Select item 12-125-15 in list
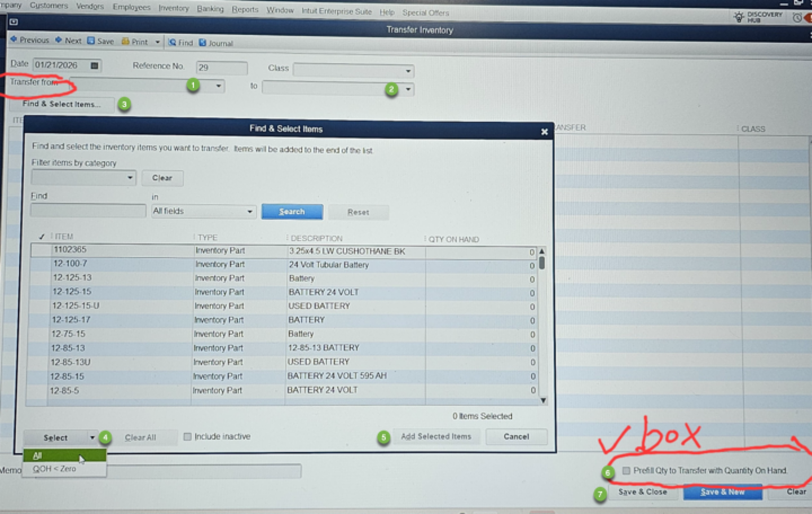Image resolution: width=812 pixels, height=514 pixels. click(x=72, y=292)
